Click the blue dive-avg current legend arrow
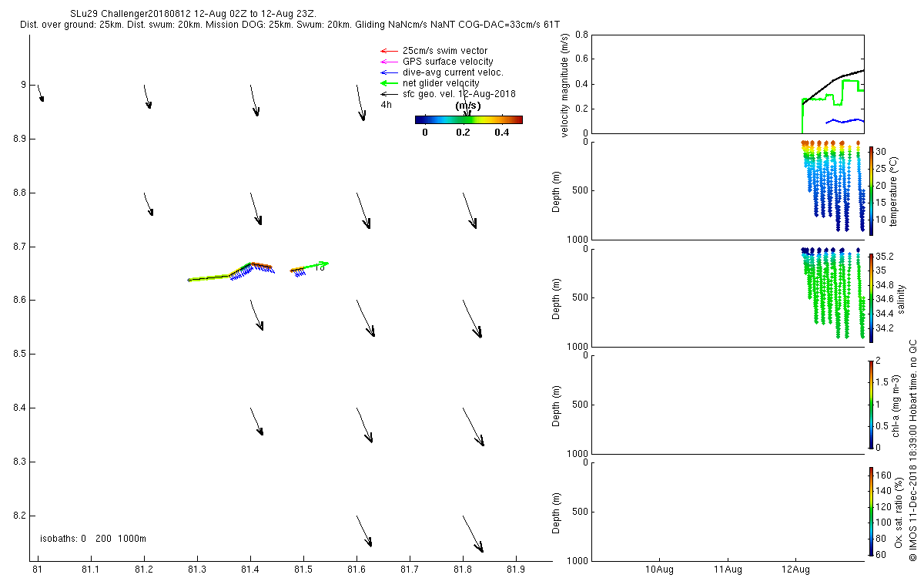924x578 pixels. [x=389, y=72]
